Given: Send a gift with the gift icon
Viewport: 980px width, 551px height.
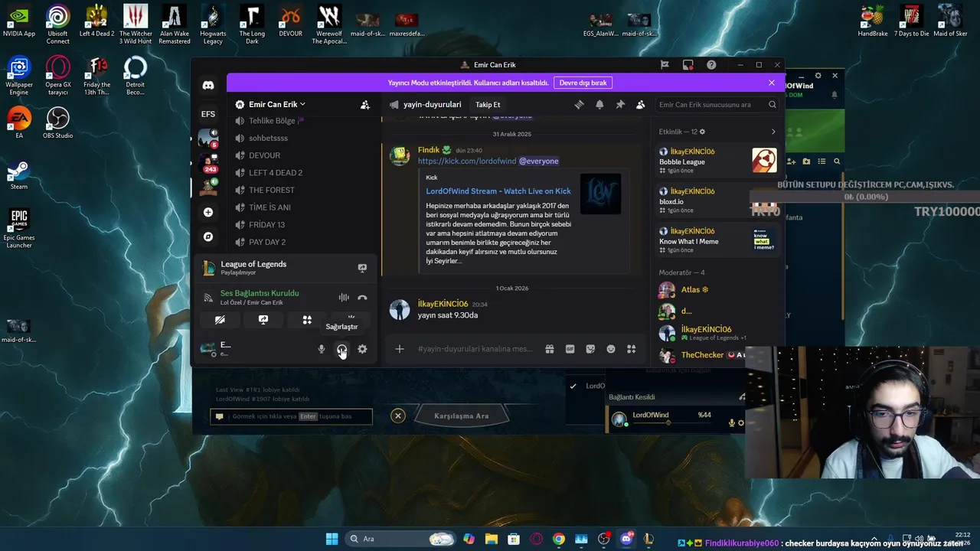Looking at the screenshot, I should 550,349.
